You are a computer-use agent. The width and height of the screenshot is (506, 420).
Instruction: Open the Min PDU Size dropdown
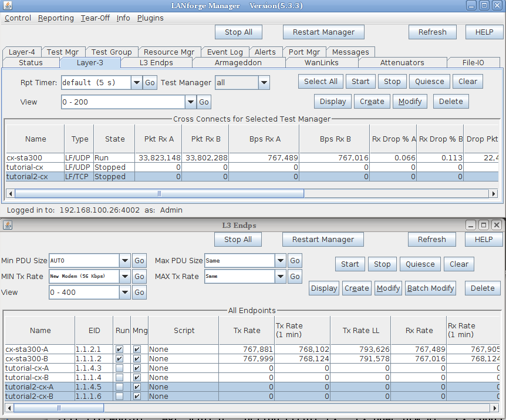coord(124,261)
